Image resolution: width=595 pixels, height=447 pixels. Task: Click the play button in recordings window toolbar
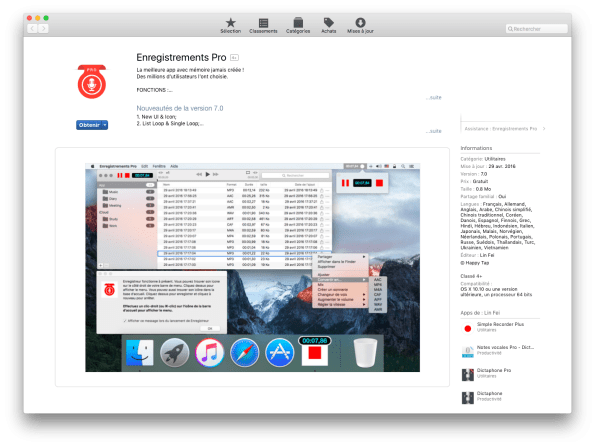(208, 174)
